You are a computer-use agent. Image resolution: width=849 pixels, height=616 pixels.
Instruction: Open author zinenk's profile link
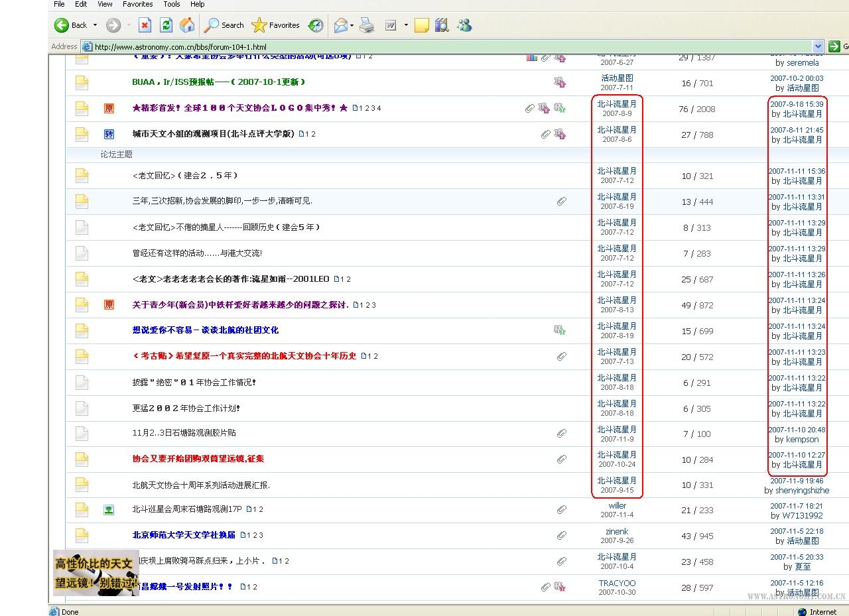pyautogui.click(x=617, y=531)
